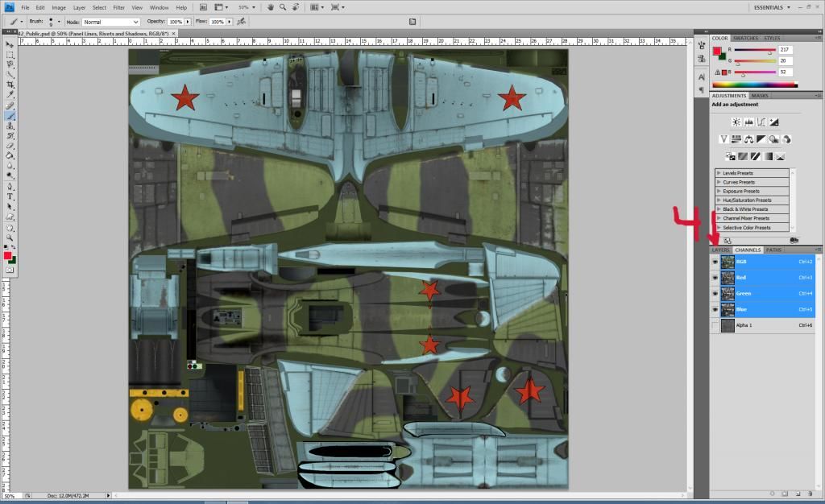Pick the Type tool in toolbar
Screen dimensions: 825x504
10,196
